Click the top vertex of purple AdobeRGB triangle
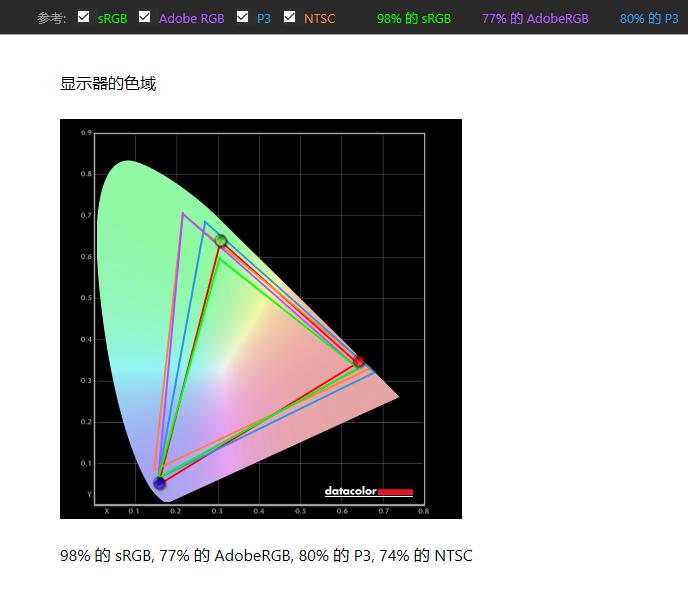The image size is (688, 608). point(182,213)
